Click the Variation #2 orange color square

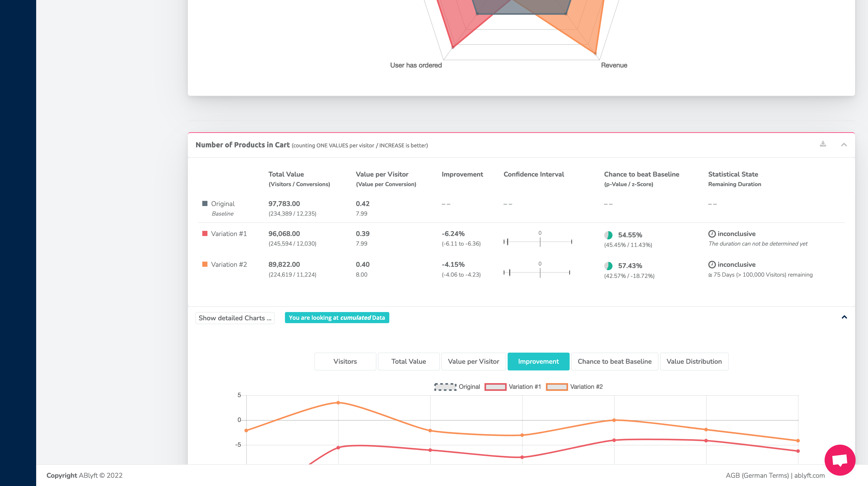coord(205,264)
